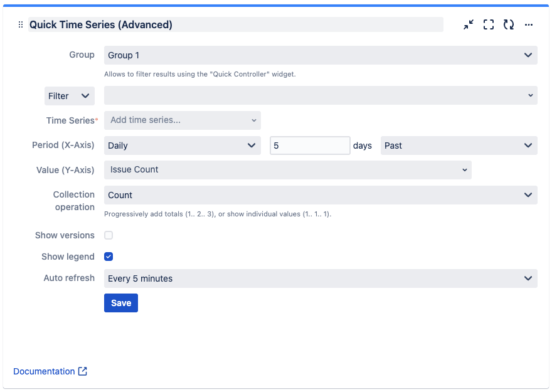Change Every 5 minutes auto refresh
This screenshot has height=392, width=552.
(321, 278)
